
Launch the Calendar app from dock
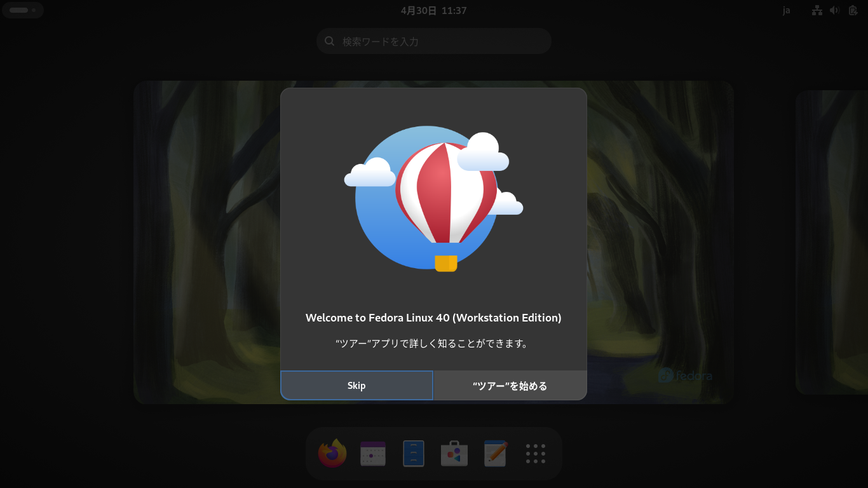[373, 454]
